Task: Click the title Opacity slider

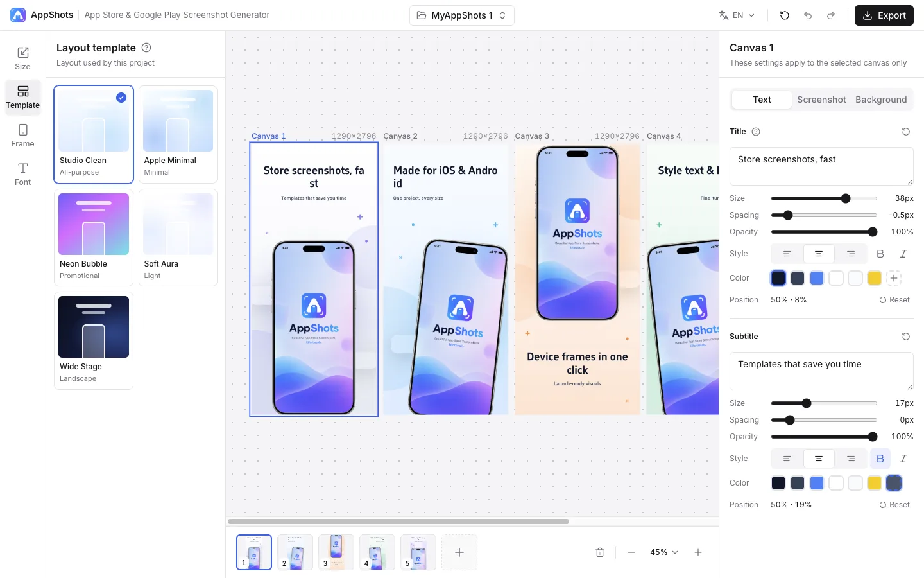Action: [x=824, y=232]
